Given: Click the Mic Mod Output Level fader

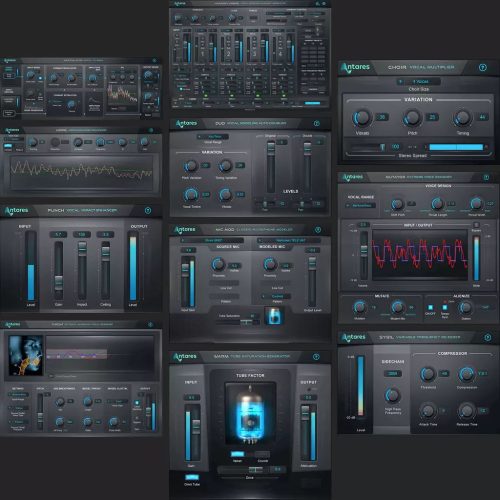Looking at the screenshot, I should click(312, 263).
